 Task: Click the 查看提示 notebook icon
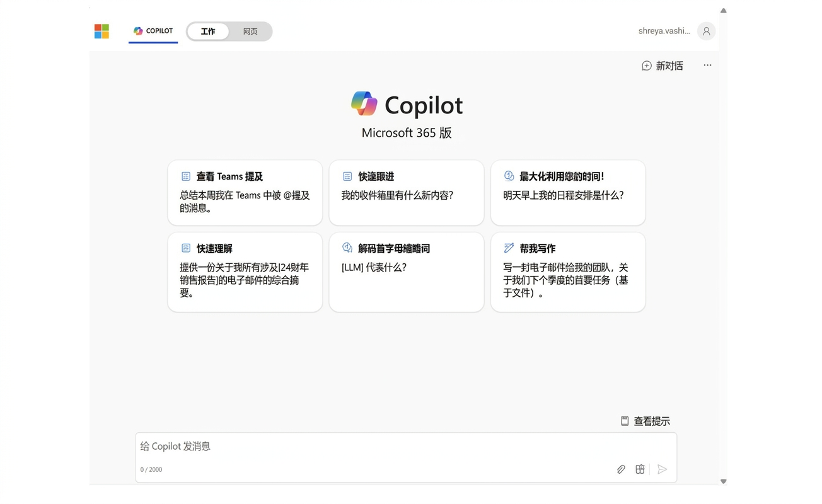point(625,421)
